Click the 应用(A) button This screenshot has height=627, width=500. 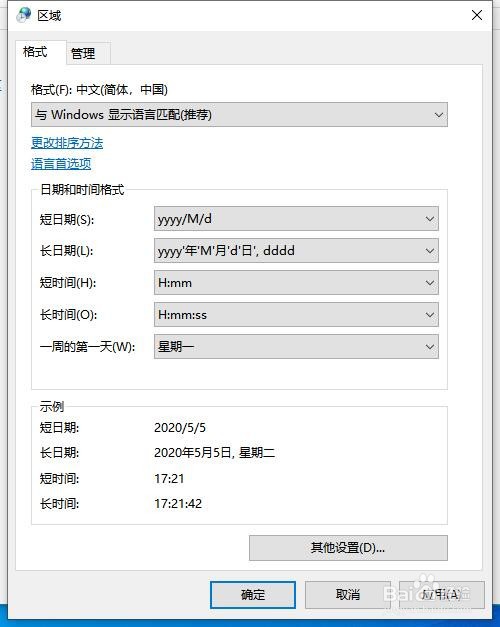(x=442, y=595)
